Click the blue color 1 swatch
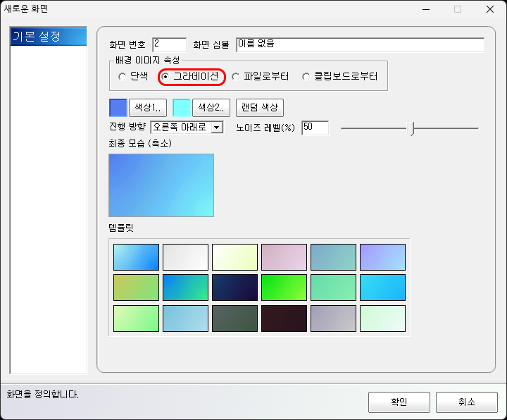 click(118, 108)
